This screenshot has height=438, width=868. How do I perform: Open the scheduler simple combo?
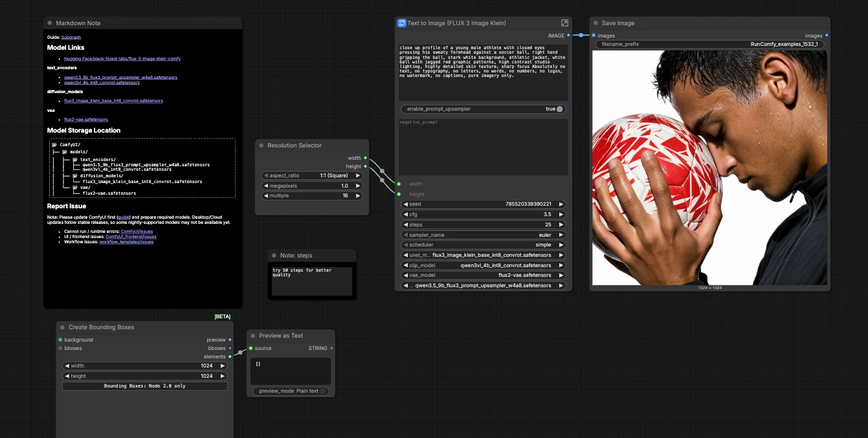484,245
